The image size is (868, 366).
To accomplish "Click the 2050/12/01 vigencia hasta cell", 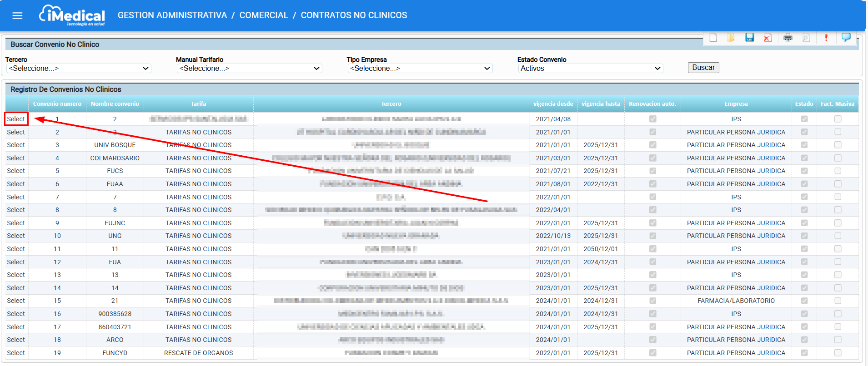I will pos(601,249).
